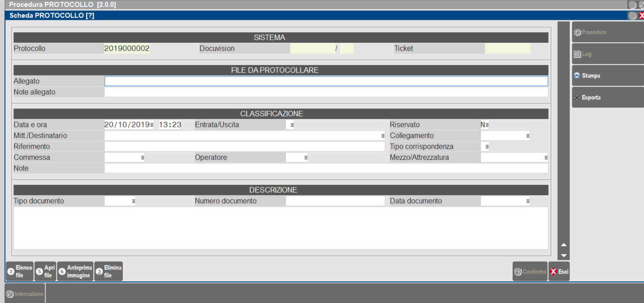Exit using the Esci button
This screenshot has width=644, height=303.
point(559,271)
